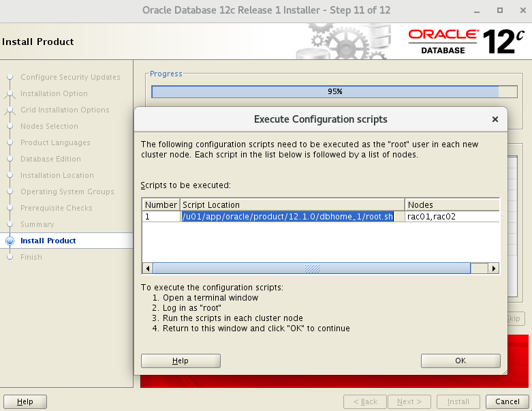
Task: Click the Nodes column header
Action: (452, 204)
